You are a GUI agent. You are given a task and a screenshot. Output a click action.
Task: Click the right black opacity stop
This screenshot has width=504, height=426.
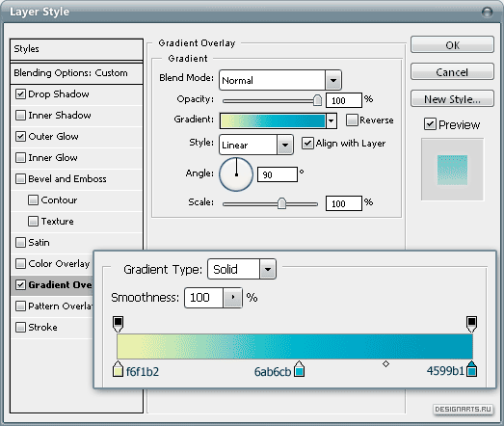pos(471,324)
